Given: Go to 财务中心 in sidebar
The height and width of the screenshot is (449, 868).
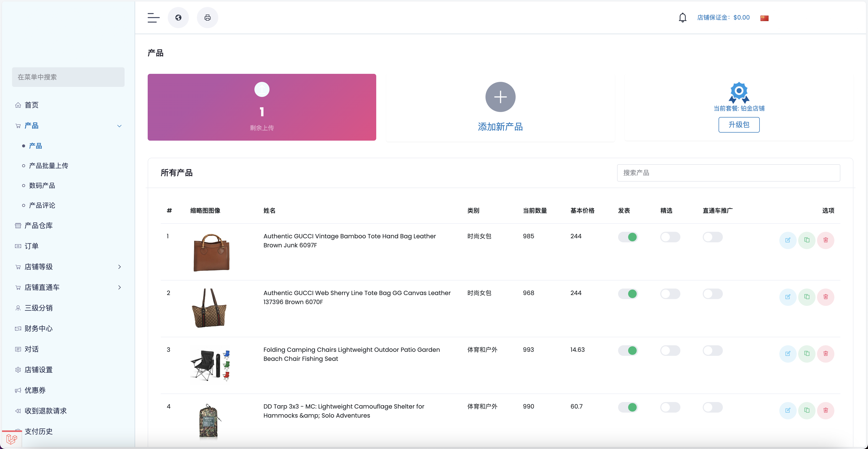Looking at the screenshot, I should pyautogui.click(x=38, y=328).
